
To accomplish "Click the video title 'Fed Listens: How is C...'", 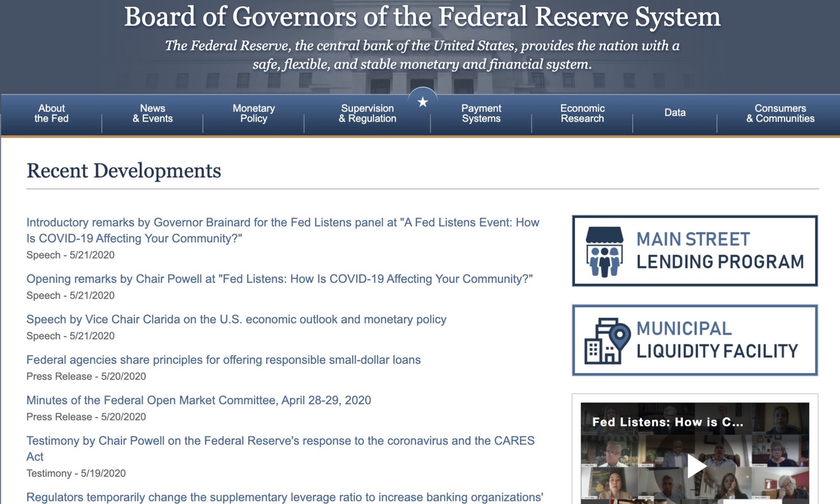I will click(x=668, y=422).
